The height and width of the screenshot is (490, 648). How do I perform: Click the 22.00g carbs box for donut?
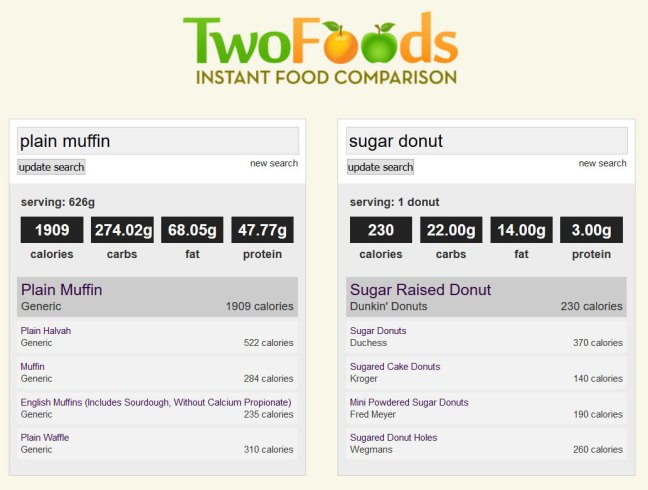pyautogui.click(x=451, y=230)
